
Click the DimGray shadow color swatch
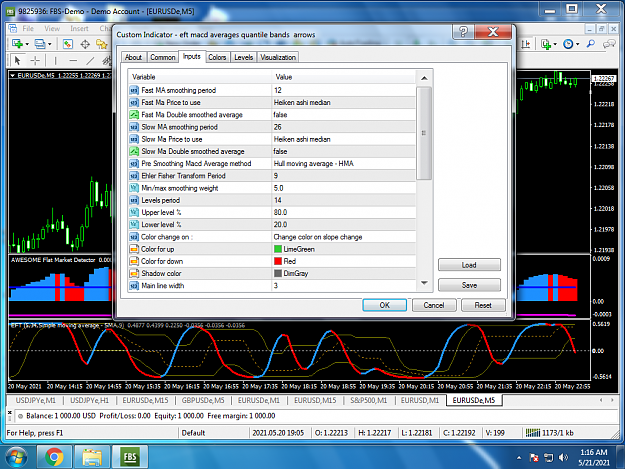tap(278, 273)
